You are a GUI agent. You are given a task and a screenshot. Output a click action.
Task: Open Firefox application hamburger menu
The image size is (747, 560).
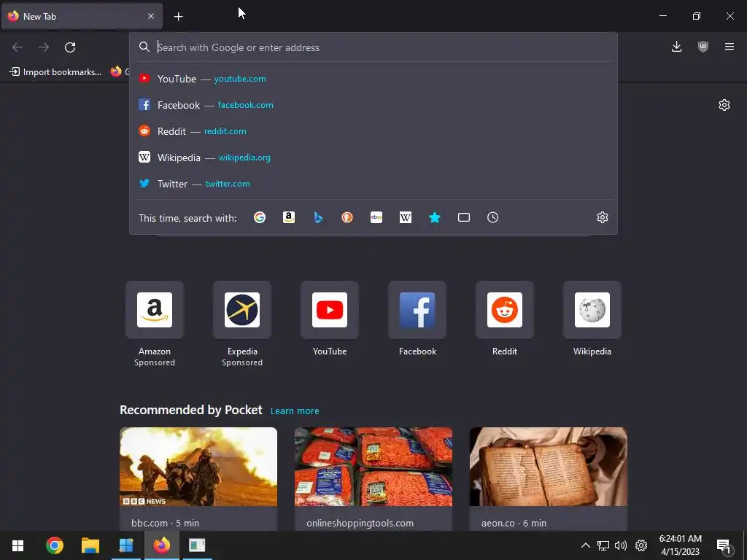(729, 47)
